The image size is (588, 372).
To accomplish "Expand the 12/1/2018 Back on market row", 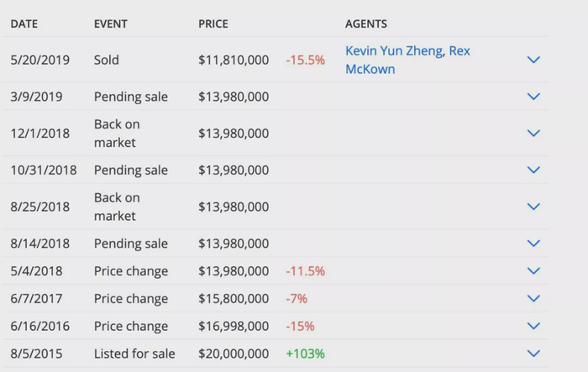I will pos(533,134).
